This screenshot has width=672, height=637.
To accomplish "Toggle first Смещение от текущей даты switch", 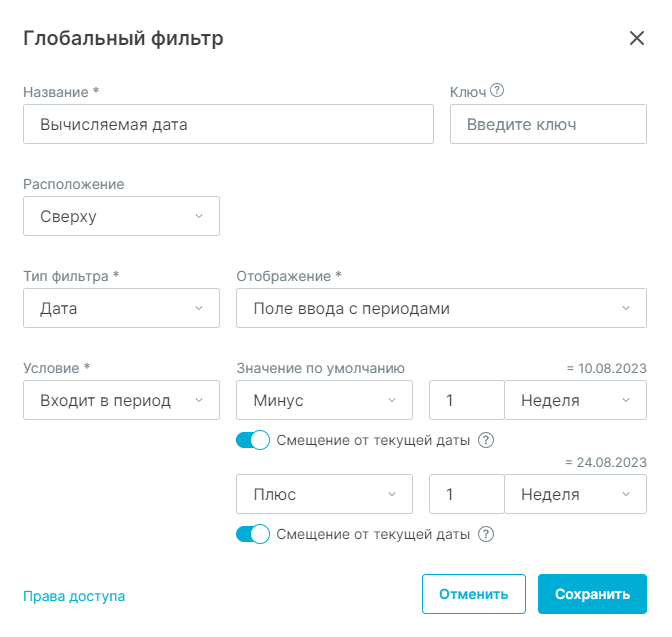I will [x=253, y=440].
